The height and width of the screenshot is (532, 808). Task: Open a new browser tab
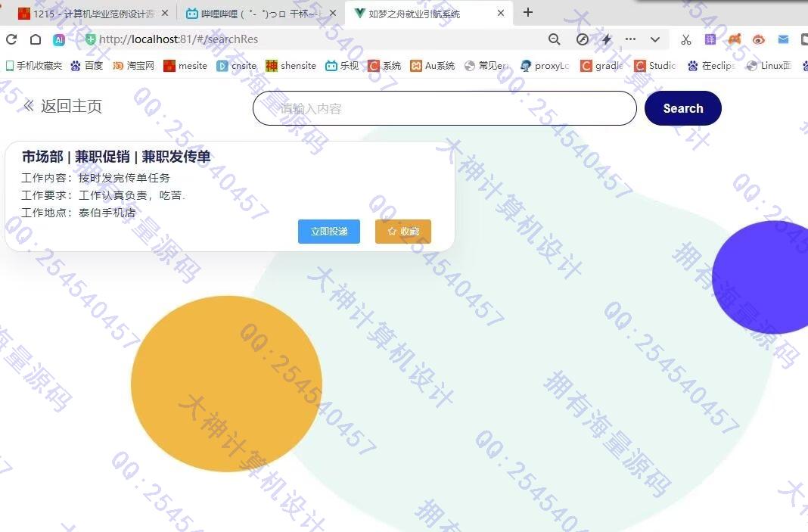pos(527,12)
